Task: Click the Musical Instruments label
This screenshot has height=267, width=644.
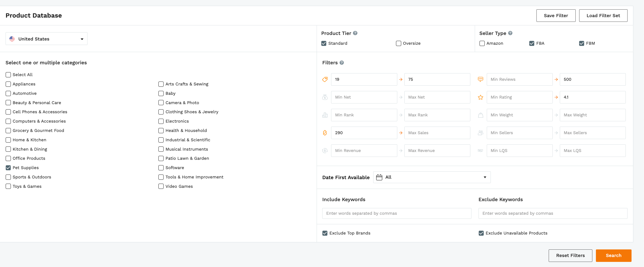Action: pos(187,149)
